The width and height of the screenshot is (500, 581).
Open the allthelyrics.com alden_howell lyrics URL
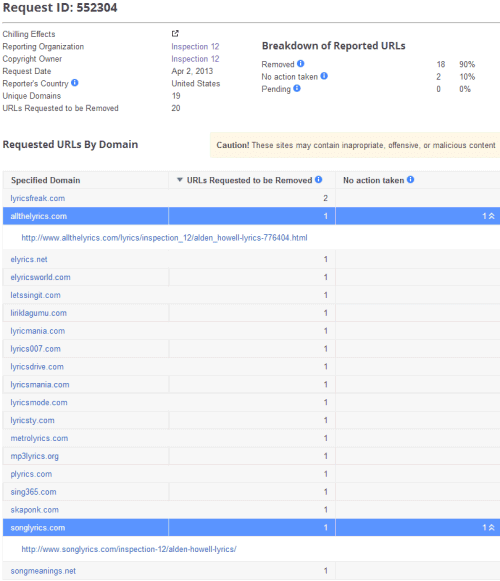coord(164,238)
